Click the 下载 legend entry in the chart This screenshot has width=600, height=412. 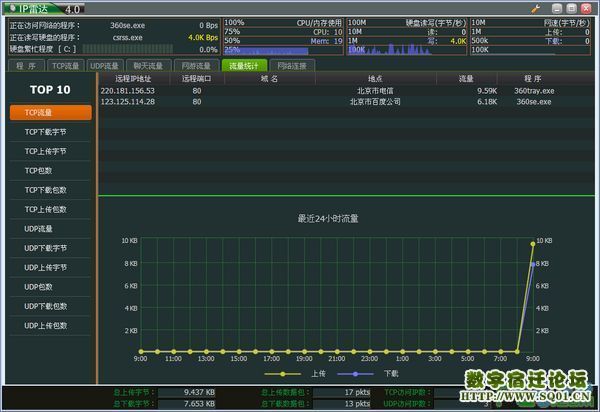tap(368, 374)
